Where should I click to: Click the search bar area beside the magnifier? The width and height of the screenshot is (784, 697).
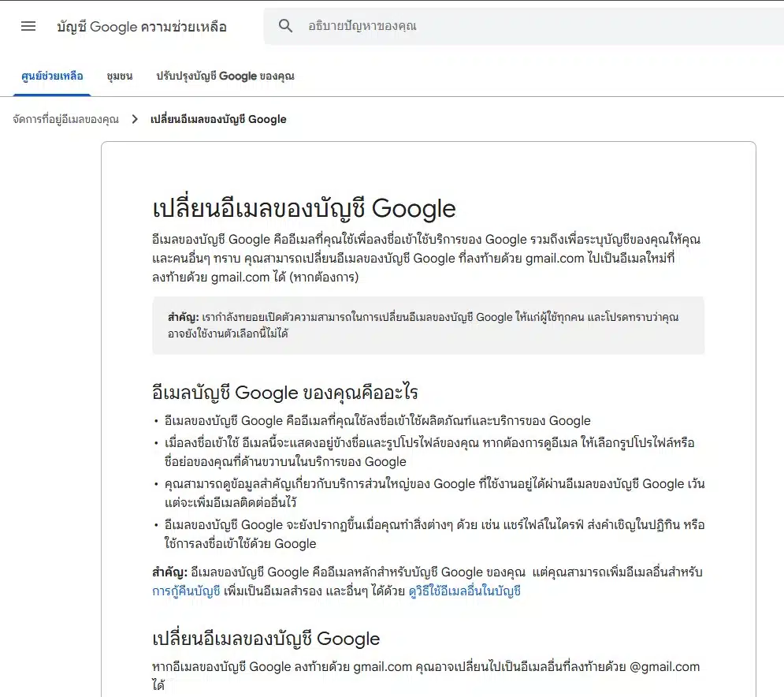[x=512, y=26]
